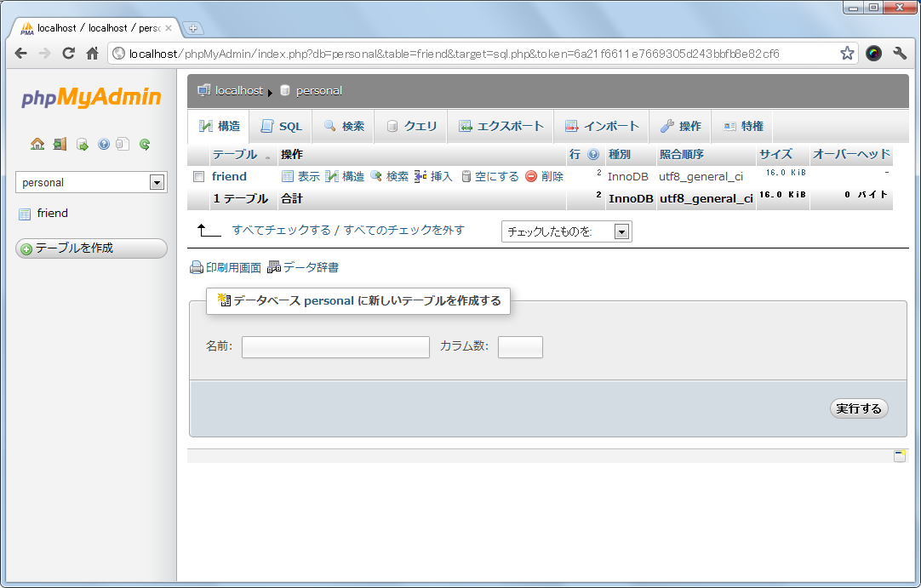Switch to the 検索 tab
The height and width of the screenshot is (588, 921).
click(x=344, y=126)
